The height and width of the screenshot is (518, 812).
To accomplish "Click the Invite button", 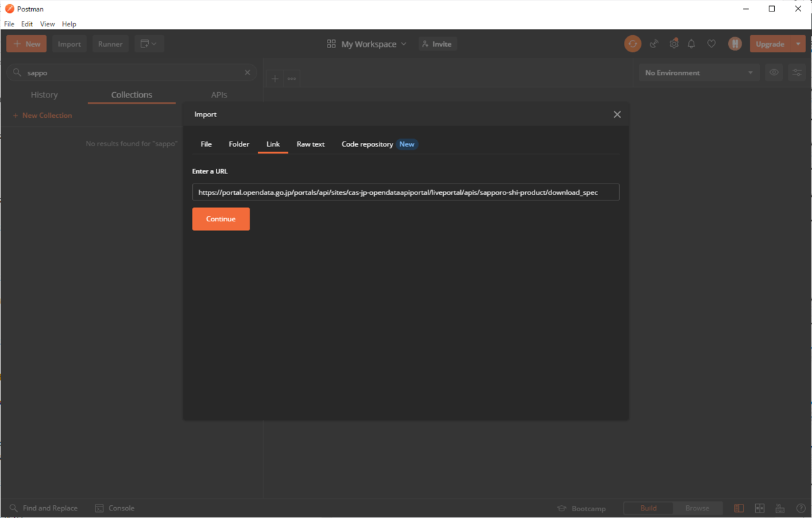I will click(437, 44).
